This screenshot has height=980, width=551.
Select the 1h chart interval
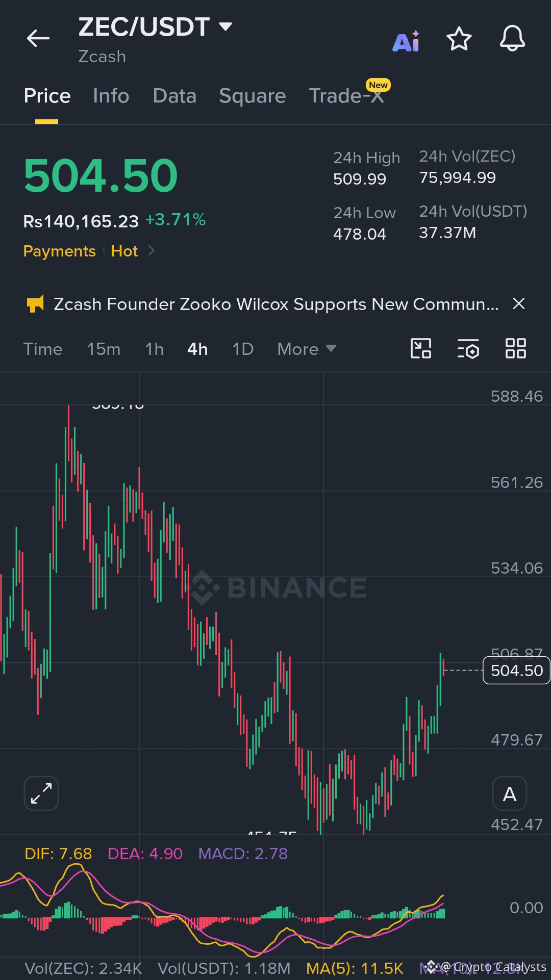pos(154,349)
